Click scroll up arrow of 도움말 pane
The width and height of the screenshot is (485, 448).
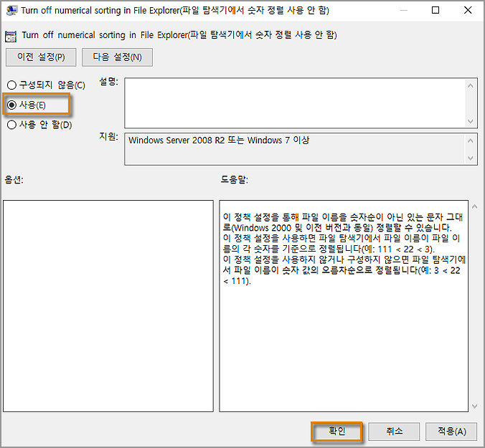point(475,206)
